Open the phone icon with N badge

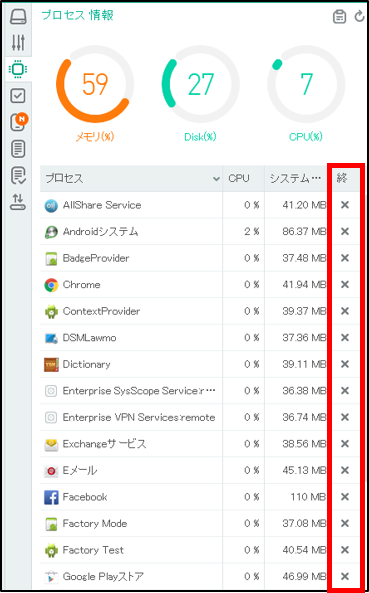pyautogui.click(x=19, y=122)
